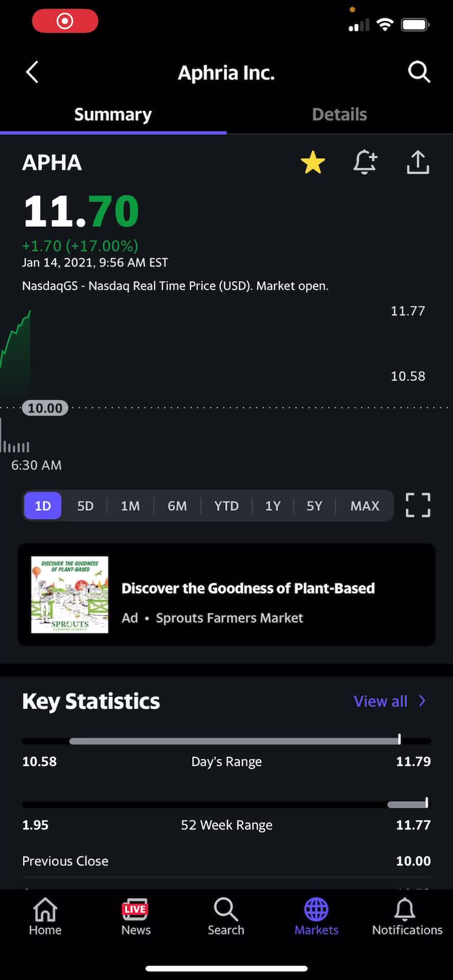Open Notifications in the bottom bar
The image size is (453, 980).
407,917
